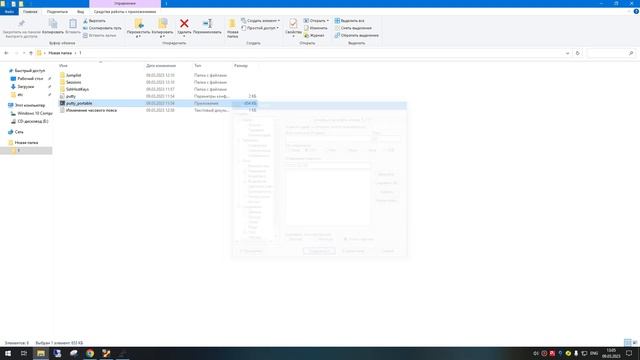The width and height of the screenshot is (640, 360).
Task: Open the notification center icon
Action: (629, 353)
